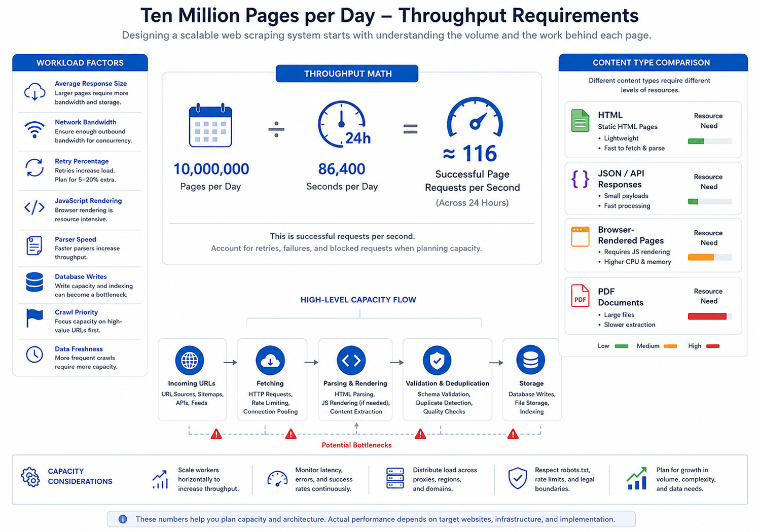Screen dimensions: 760x532
Task: Click the shield check Validation & Deduplication icon
Action: [437, 361]
